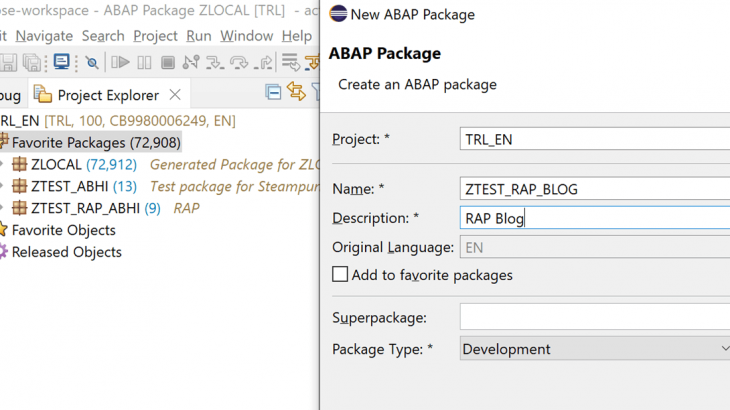
Task: Click the Skip All Breakpoints icon
Action: pos(92,62)
